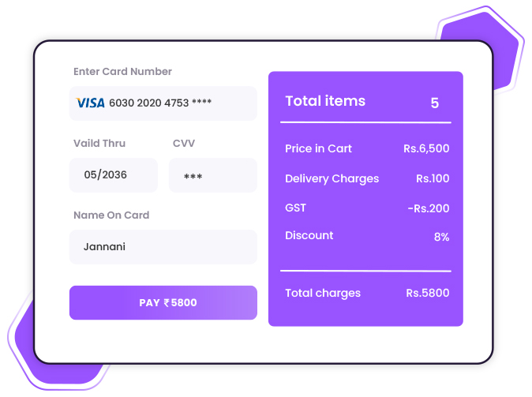
Task: Click the CVV label text
Action: point(184,143)
